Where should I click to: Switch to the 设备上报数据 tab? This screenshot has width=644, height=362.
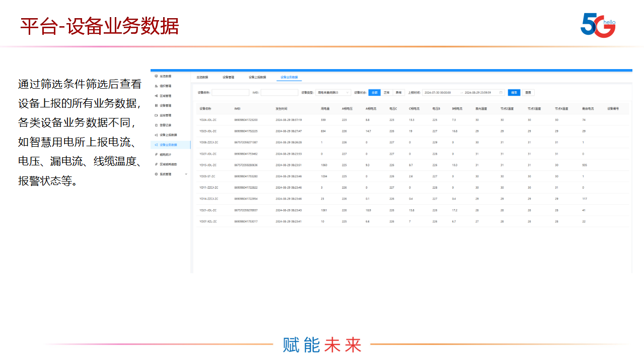[x=258, y=77]
